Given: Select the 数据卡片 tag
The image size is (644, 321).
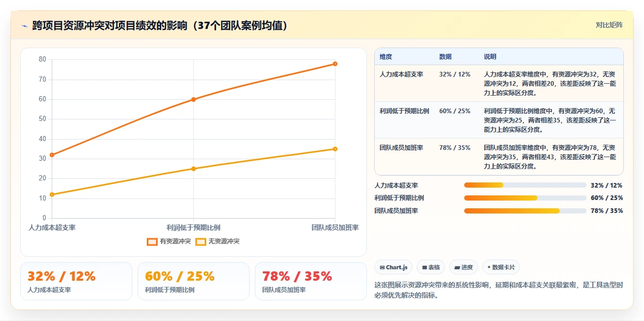Looking at the screenshot, I should [501, 267].
